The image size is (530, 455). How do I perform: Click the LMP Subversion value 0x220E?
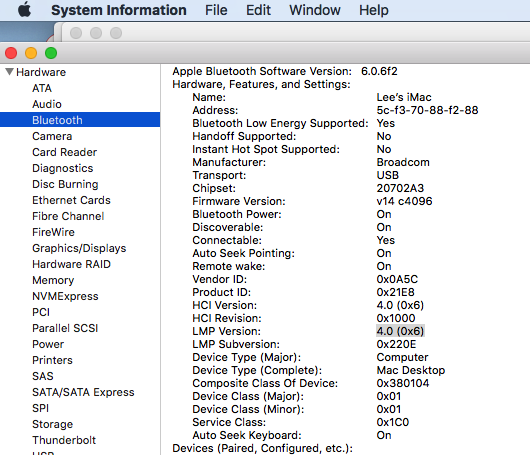pyautogui.click(x=396, y=344)
